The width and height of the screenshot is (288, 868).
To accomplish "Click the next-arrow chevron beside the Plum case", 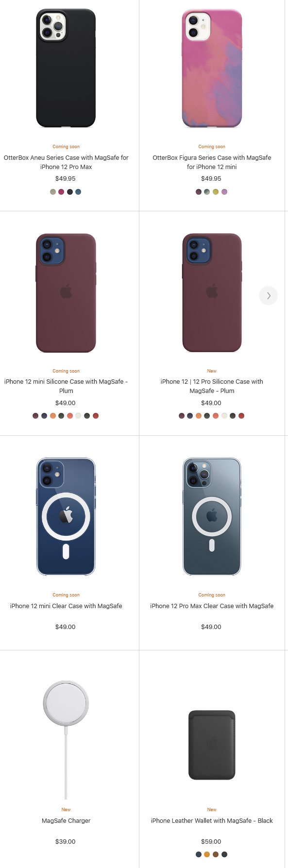I will [269, 295].
